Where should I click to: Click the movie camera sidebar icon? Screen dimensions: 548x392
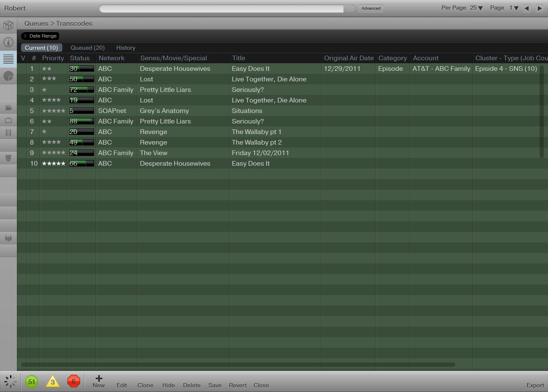(8, 107)
